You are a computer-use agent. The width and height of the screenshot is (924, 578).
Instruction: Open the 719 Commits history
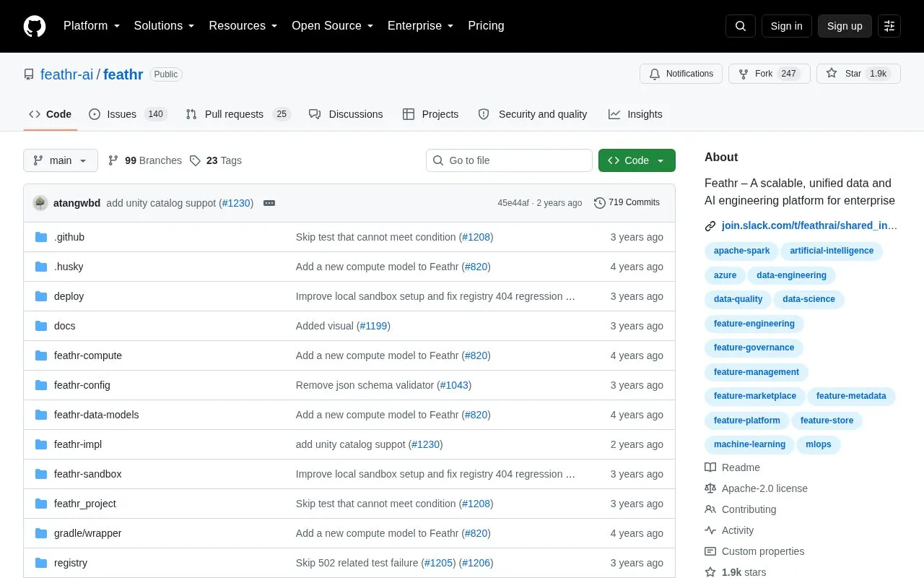point(627,202)
